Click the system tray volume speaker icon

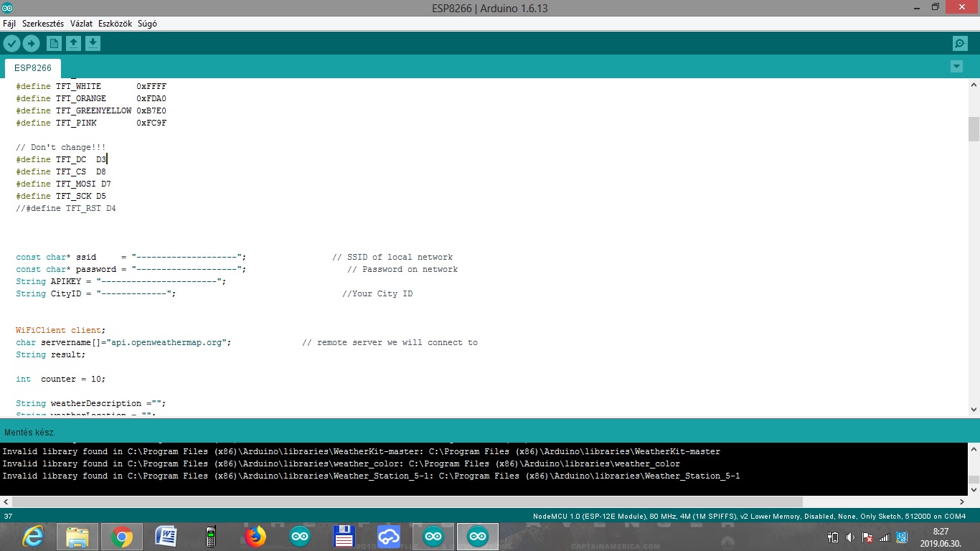click(x=850, y=537)
